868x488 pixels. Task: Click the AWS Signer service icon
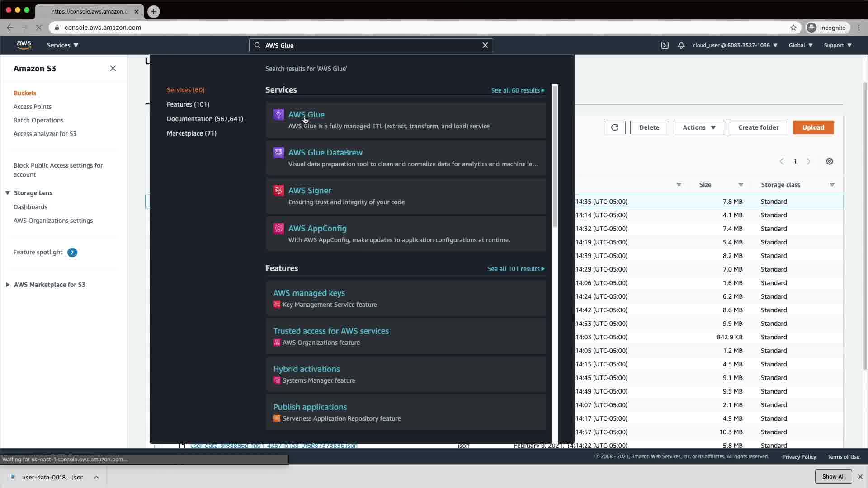(278, 191)
